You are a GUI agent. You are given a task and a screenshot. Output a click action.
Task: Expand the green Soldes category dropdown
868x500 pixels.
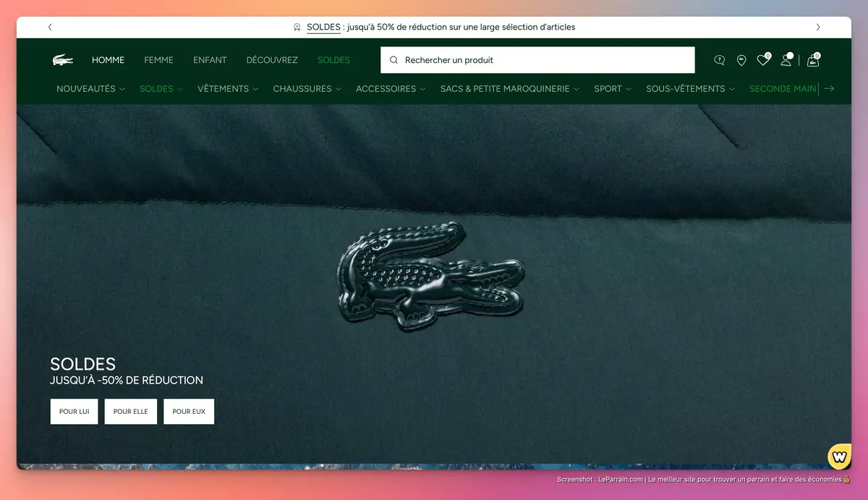point(161,88)
